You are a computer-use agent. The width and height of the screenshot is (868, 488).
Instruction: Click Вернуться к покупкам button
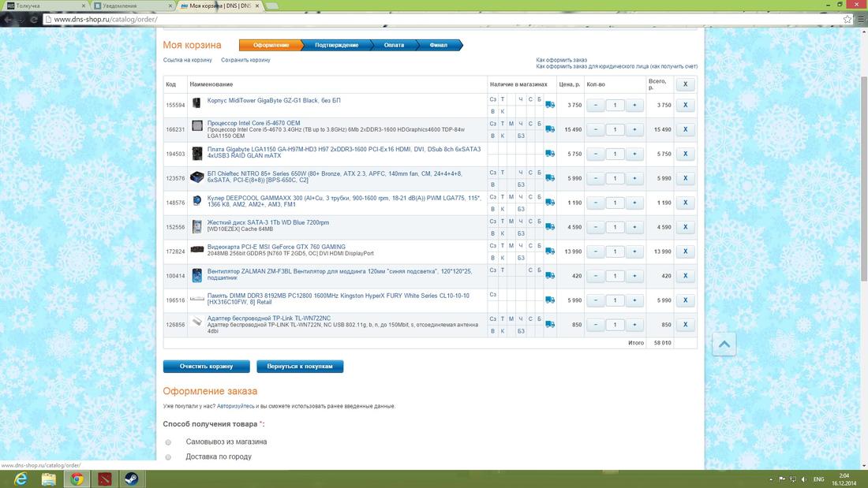(300, 367)
